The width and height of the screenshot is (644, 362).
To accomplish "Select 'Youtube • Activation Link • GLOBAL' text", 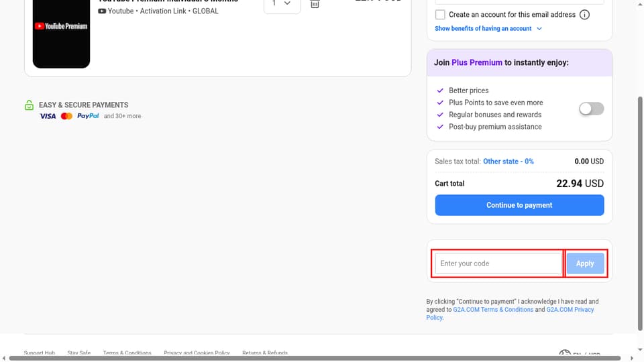I will pos(163,11).
